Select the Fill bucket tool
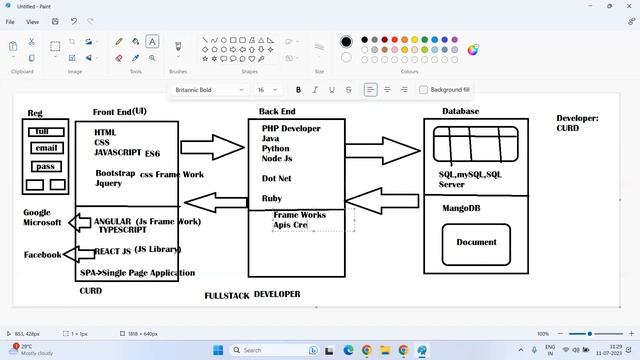 pyautogui.click(x=136, y=41)
